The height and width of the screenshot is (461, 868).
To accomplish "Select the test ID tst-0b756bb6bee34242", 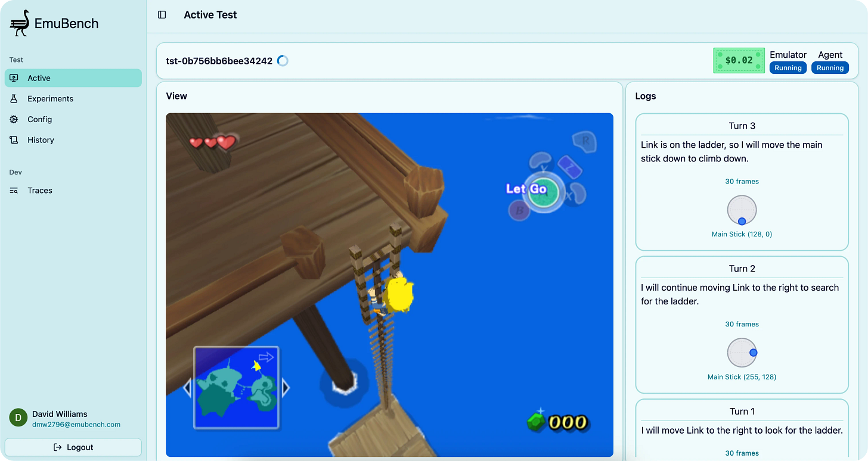I will click(x=219, y=61).
